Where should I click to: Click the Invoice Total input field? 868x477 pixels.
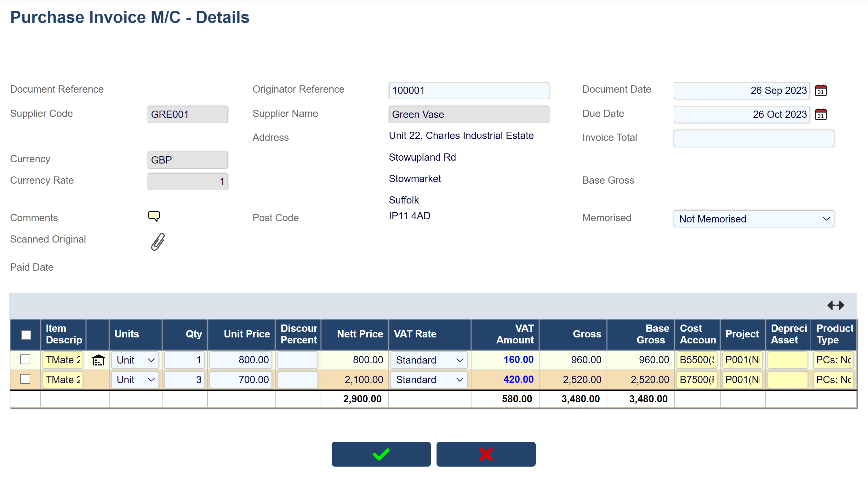753,139
